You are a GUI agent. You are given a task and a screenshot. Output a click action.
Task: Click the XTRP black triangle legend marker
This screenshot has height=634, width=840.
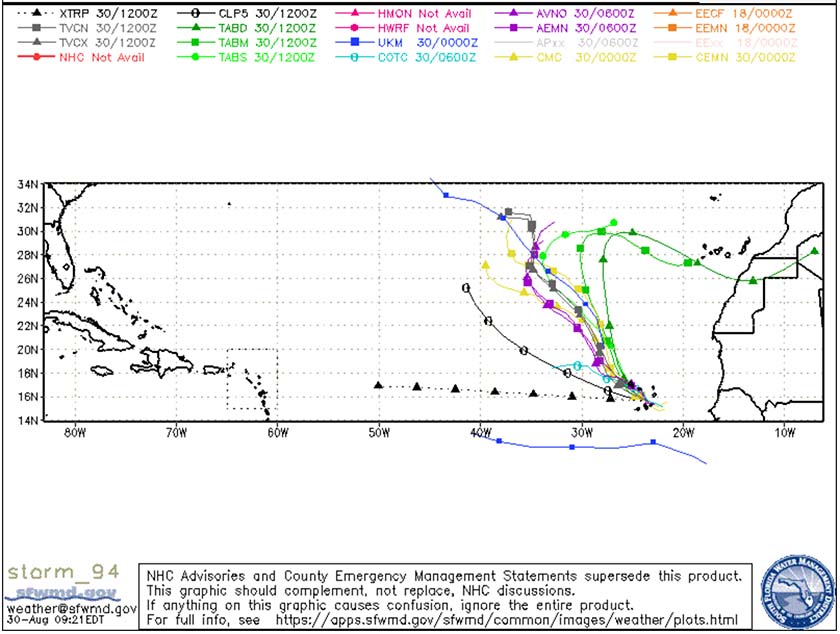tap(36, 14)
